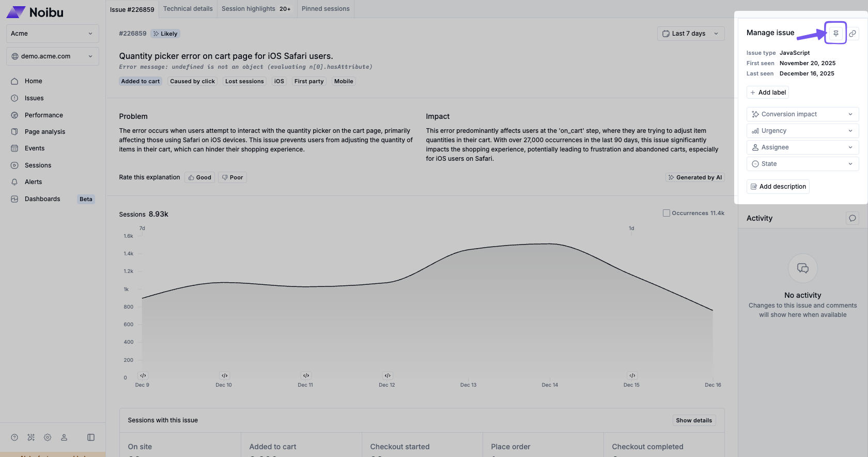Click the Noibu logo
The image size is (868, 457).
pyautogui.click(x=35, y=12)
